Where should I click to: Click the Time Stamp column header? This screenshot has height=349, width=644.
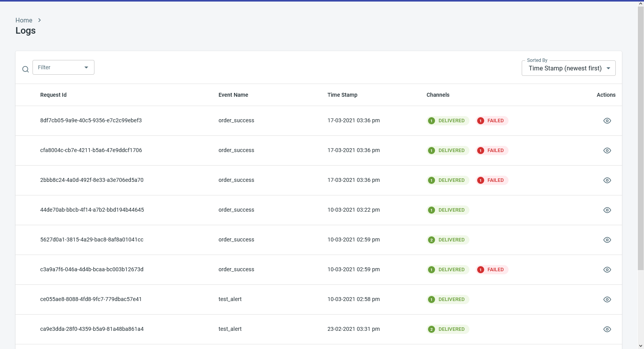[x=343, y=95]
